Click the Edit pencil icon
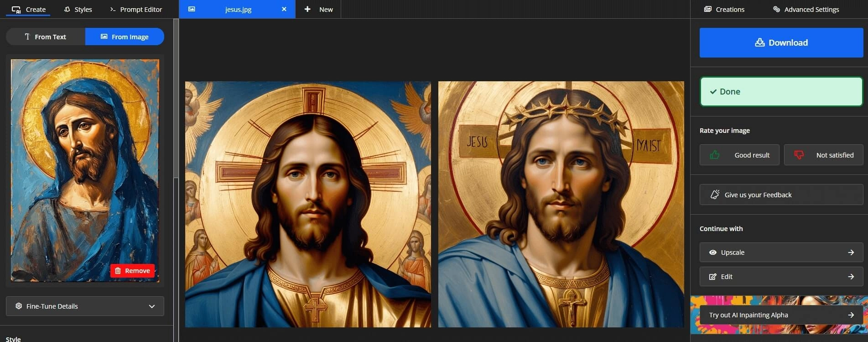The width and height of the screenshot is (868, 342). 712,276
